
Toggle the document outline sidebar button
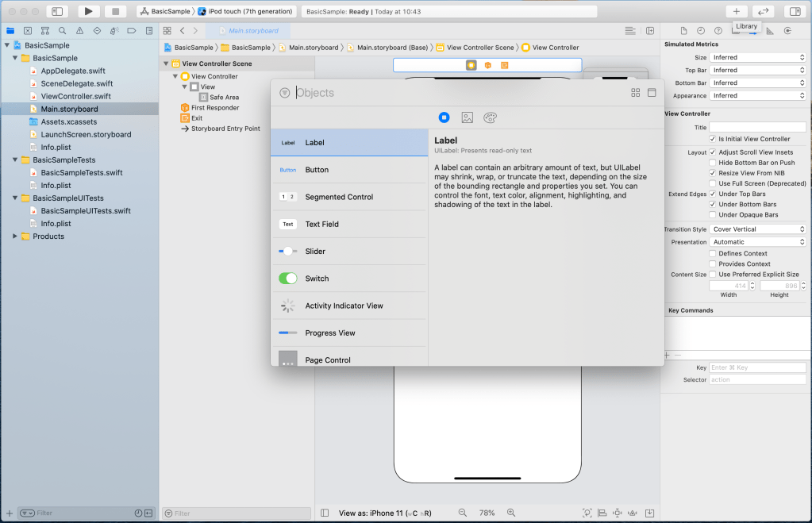(x=325, y=513)
